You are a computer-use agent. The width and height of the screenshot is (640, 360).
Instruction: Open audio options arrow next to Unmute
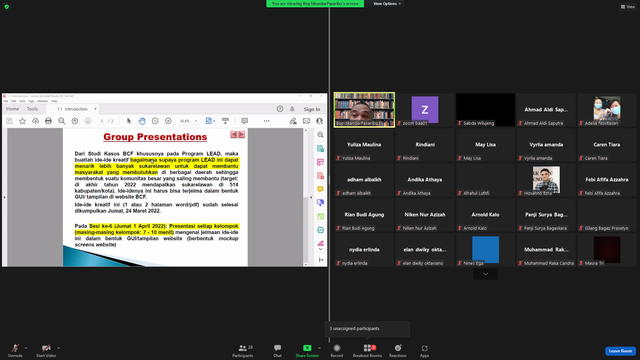(x=26, y=348)
